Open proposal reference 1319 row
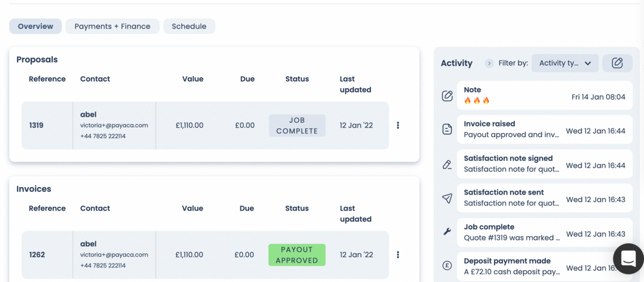Image resolution: width=644 pixels, height=282 pixels. (37, 125)
